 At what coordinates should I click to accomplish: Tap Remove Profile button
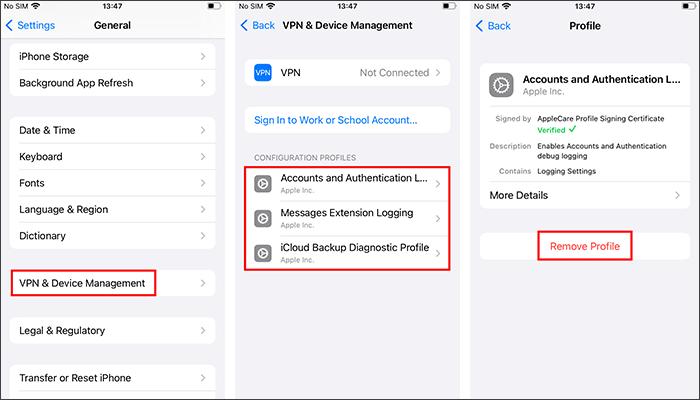(x=585, y=246)
